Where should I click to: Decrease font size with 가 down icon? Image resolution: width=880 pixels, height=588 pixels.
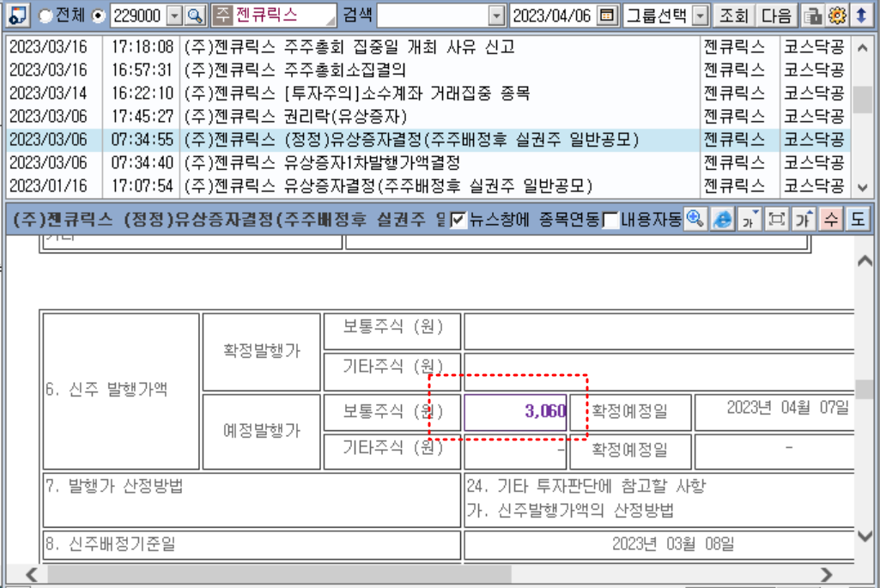tap(750, 219)
